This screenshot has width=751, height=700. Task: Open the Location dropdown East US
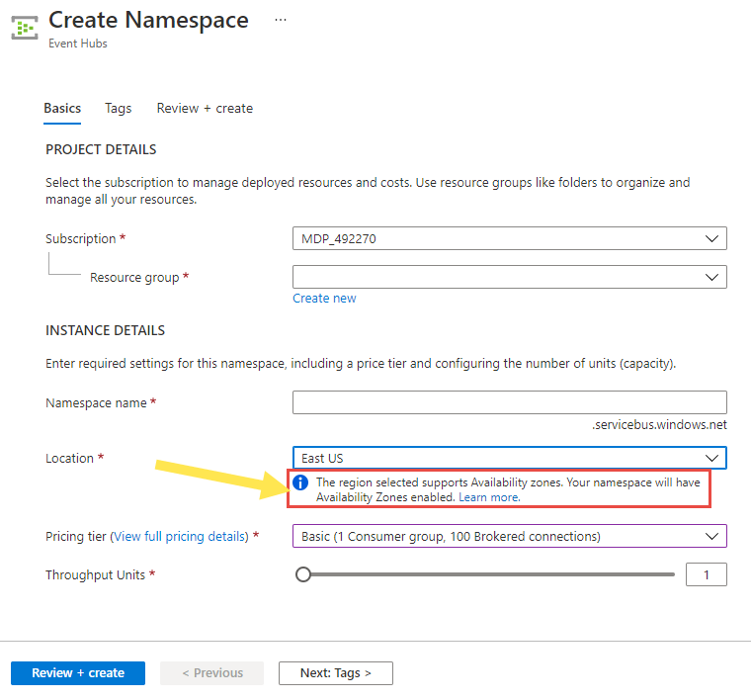click(x=510, y=458)
